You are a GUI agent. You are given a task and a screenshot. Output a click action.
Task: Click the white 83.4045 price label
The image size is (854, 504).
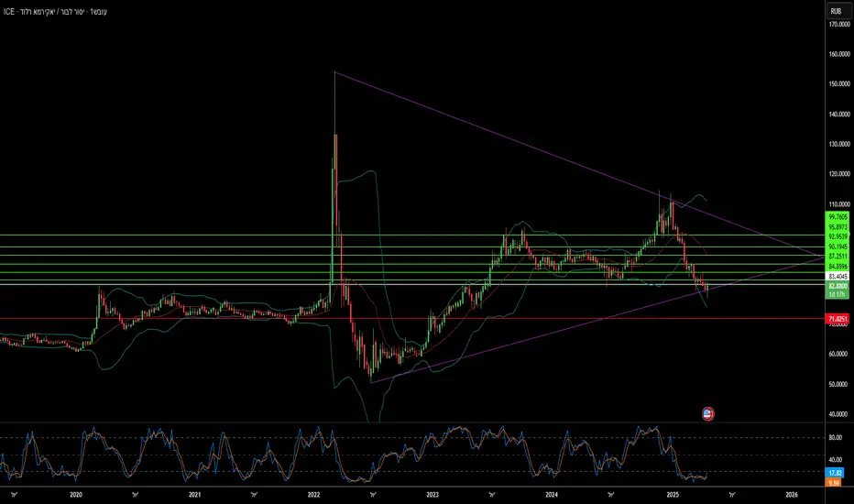tap(838, 277)
